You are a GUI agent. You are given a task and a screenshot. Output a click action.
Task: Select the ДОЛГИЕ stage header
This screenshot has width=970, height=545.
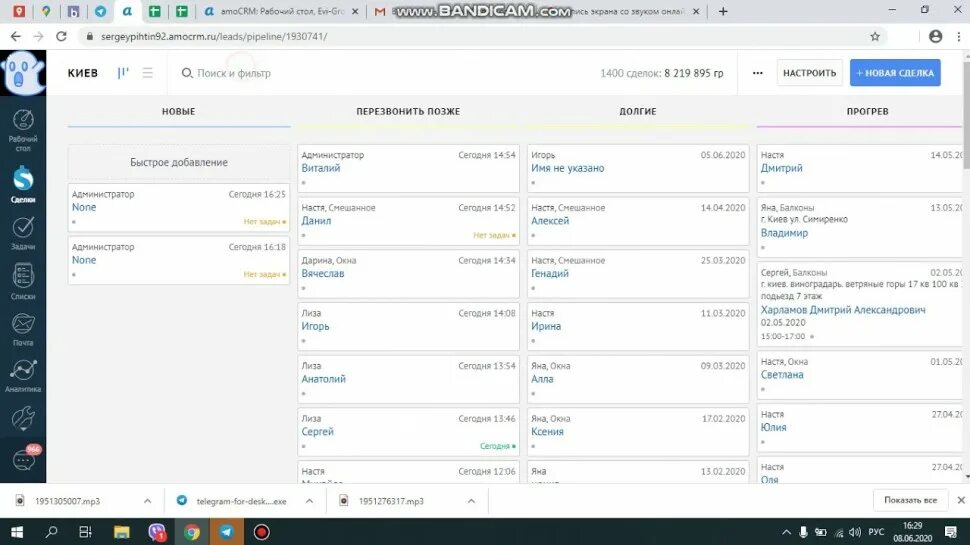click(x=638, y=111)
